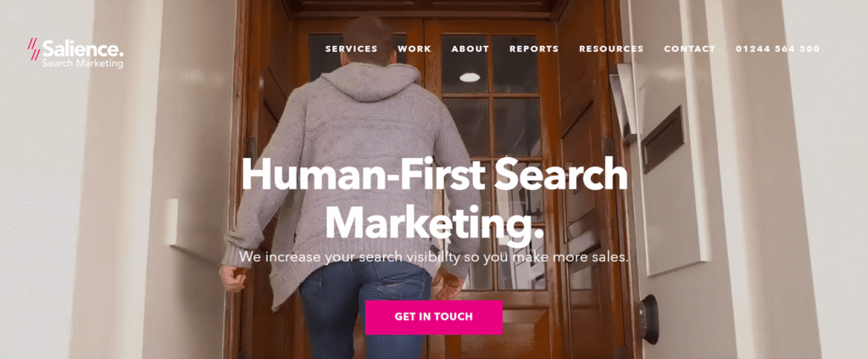This screenshot has width=868, height=359.
Task: Click the pink Get In Touch button
Action: 434,317
